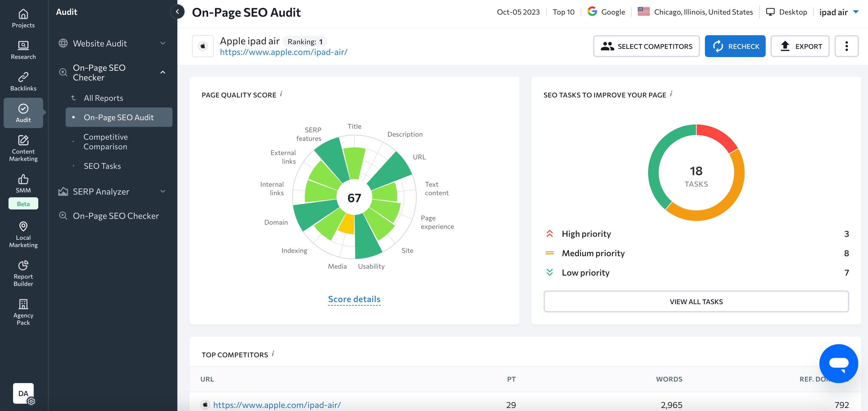Click the Google search engine icon

click(592, 12)
